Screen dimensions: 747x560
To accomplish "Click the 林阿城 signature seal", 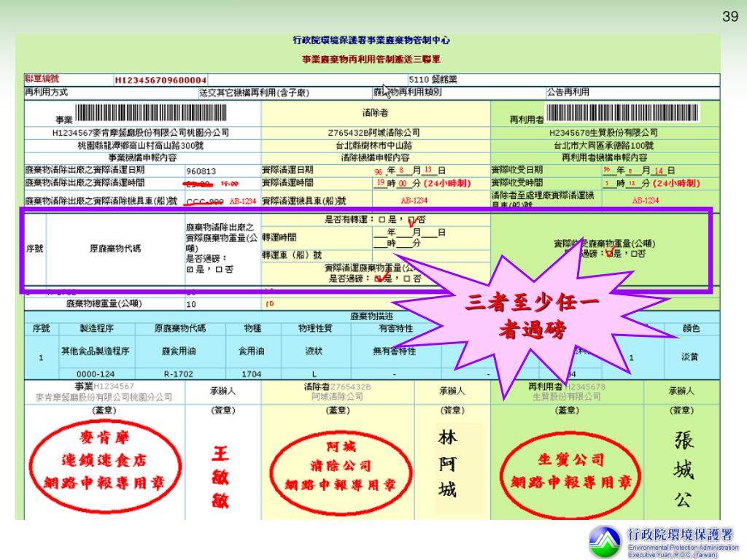I will pos(447,463).
